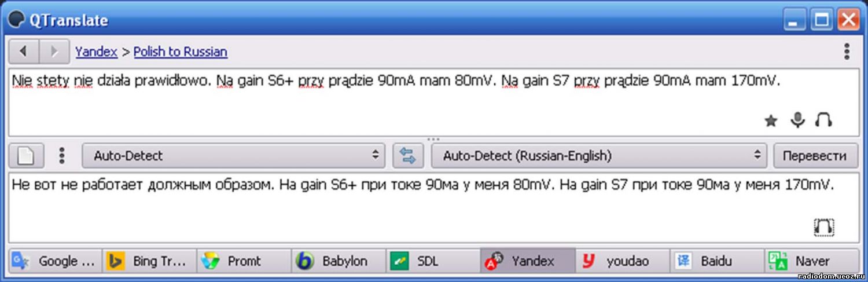Open the top-right vertical dots menu
This screenshot has width=868, height=282.
pos(847,52)
